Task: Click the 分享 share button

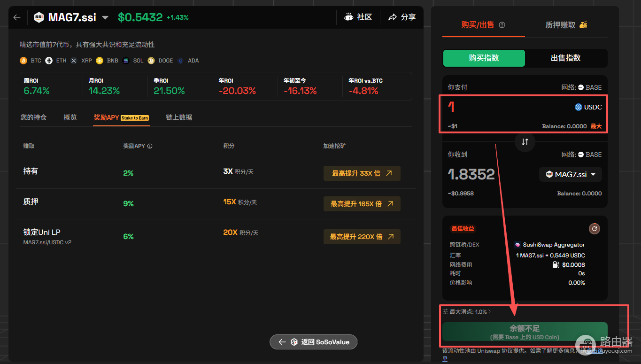Action: (402, 17)
